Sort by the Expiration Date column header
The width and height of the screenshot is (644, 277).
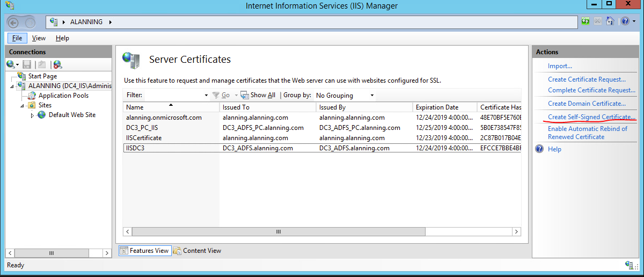pyautogui.click(x=445, y=107)
